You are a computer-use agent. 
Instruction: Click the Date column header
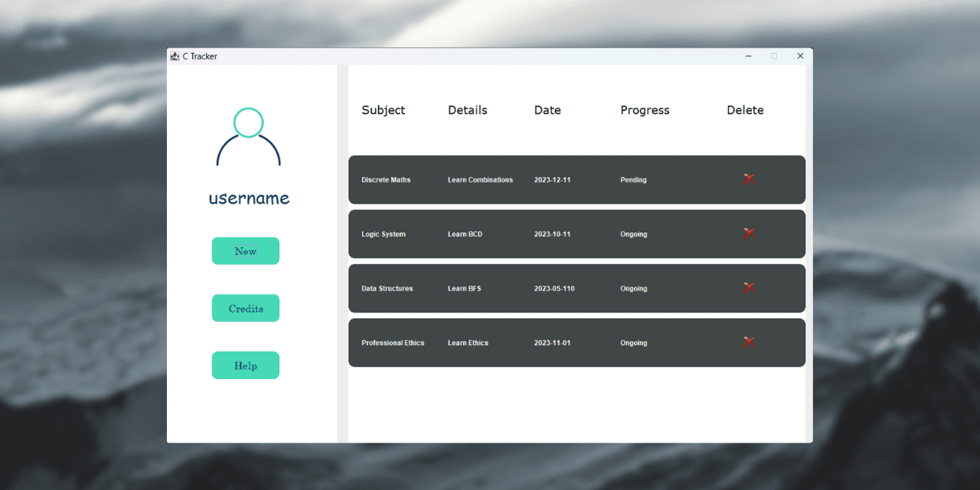point(547,110)
